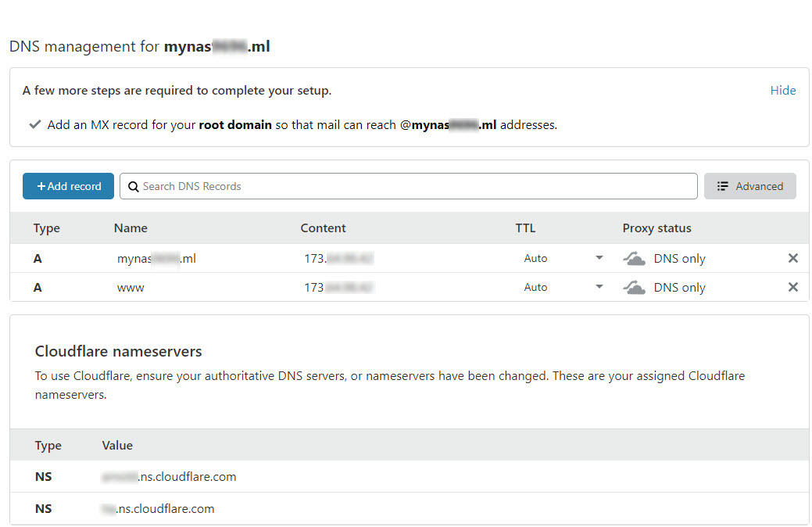Select first nameserver ending .ns.cloudflare.com
The image size is (812, 527).
169,477
